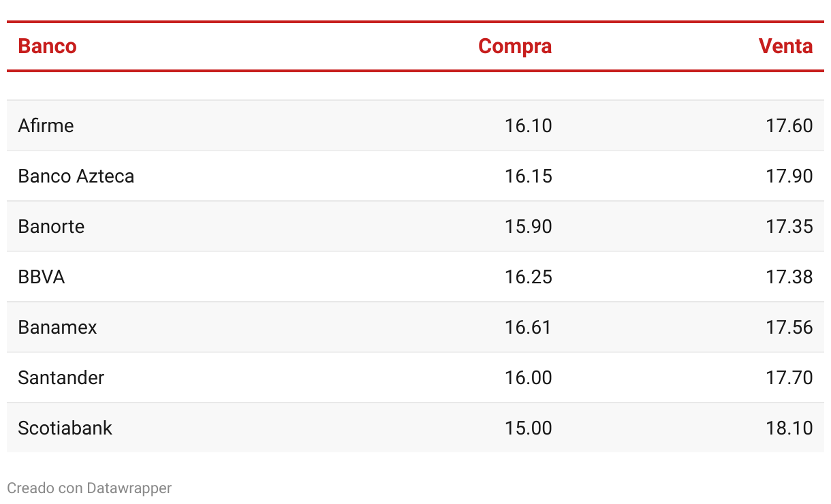Image resolution: width=831 pixels, height=504 pixels.
Task: Select Scotiabank's venta value 18.10
Action: pos(789,428)
